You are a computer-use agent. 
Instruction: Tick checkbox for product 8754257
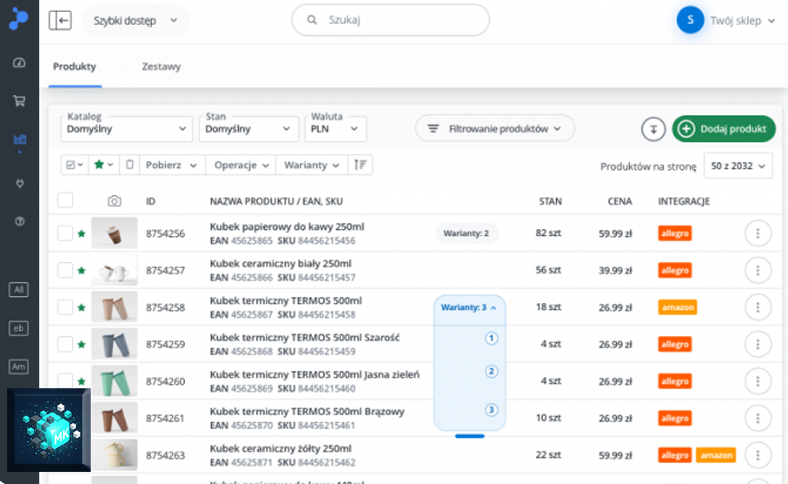pyautogui.click(x=65, y=270)
